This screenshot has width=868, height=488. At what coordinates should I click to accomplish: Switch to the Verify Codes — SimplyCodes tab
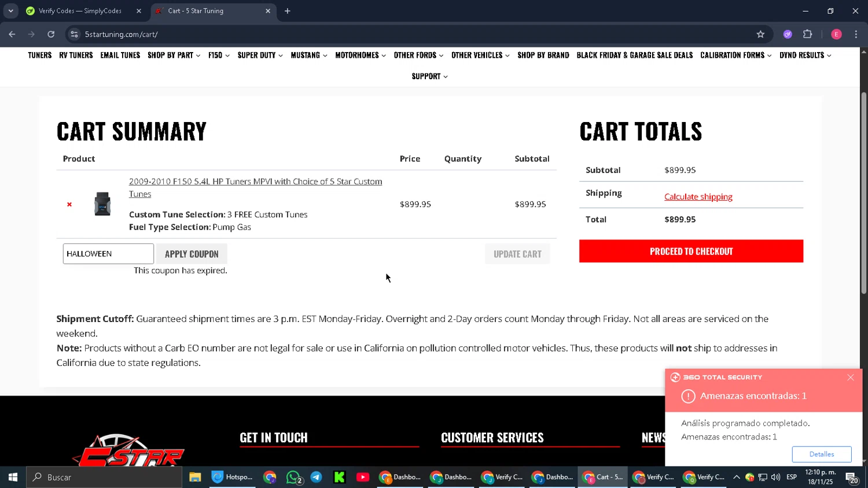pyautogui.click(x=80, y=11)
